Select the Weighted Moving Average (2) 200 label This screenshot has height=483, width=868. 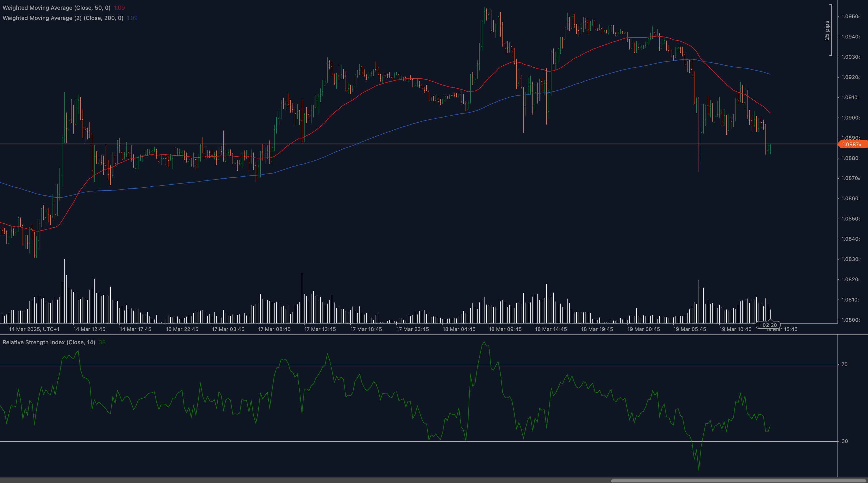(x=63, y=18)
